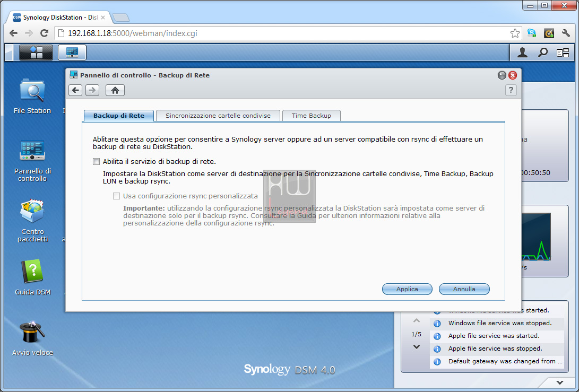Launch Avvio veloce wizard icon

click(32, 338)
